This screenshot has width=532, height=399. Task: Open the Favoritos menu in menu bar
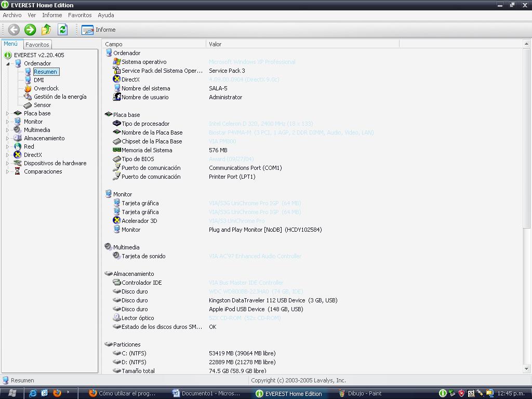[x=79, y=15]
